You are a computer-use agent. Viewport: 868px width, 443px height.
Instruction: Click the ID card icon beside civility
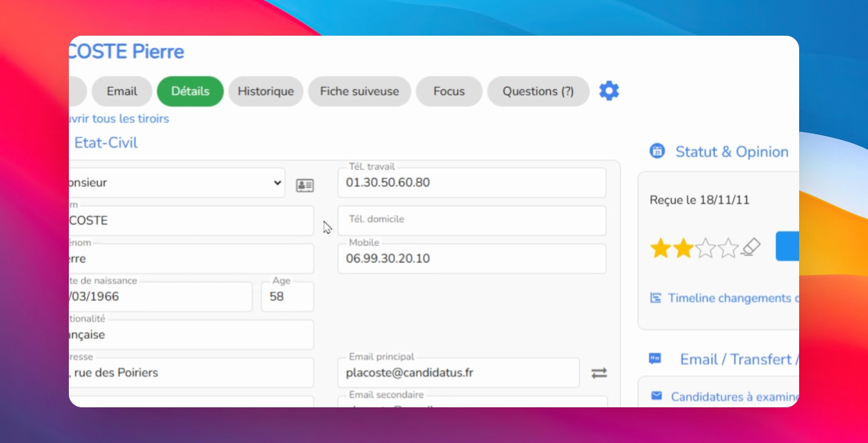tap(305, 185)
